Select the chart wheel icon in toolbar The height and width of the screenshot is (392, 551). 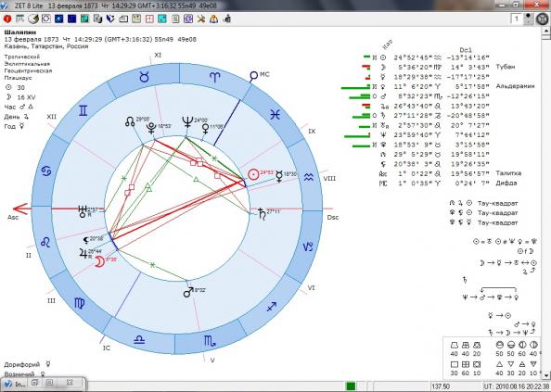point(46,19)
